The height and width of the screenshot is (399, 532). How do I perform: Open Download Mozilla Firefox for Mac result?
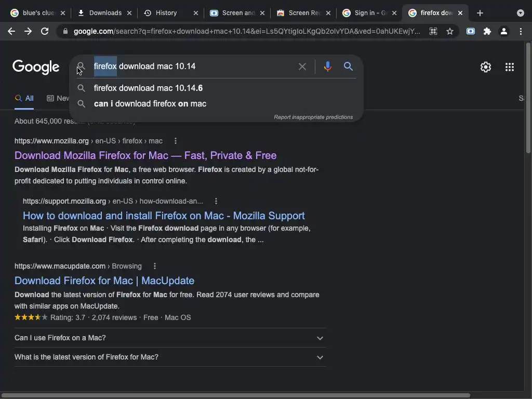[x=145, y=155]
